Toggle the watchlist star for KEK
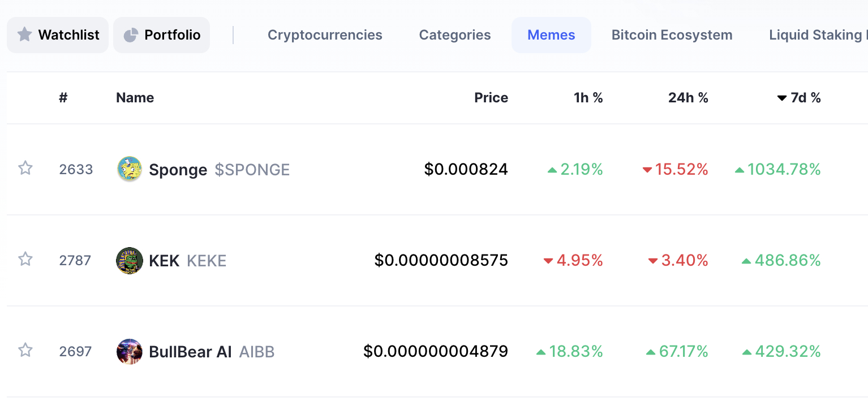The image size is (868, 406). 25,259
